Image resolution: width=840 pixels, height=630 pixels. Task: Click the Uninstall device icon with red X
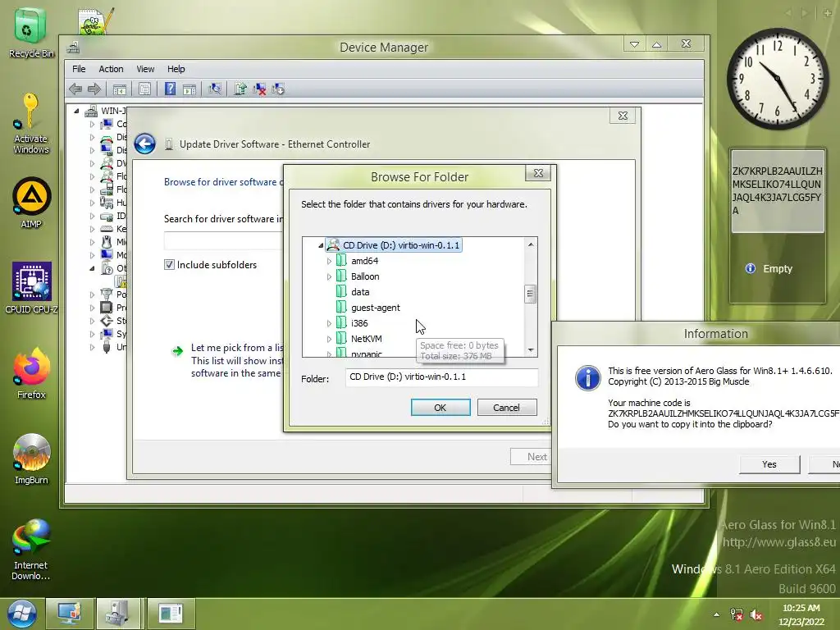tap(259, 89)
